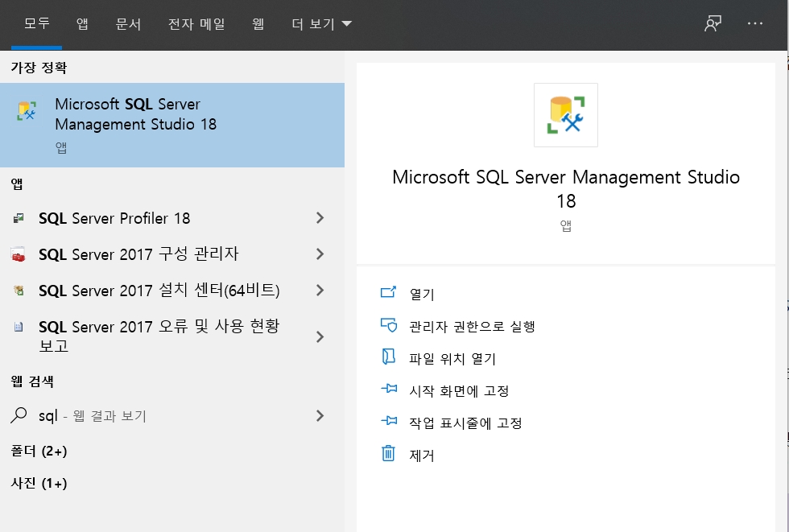
Task: Click the 열기 open icon
Action: [x=388, y=292]
